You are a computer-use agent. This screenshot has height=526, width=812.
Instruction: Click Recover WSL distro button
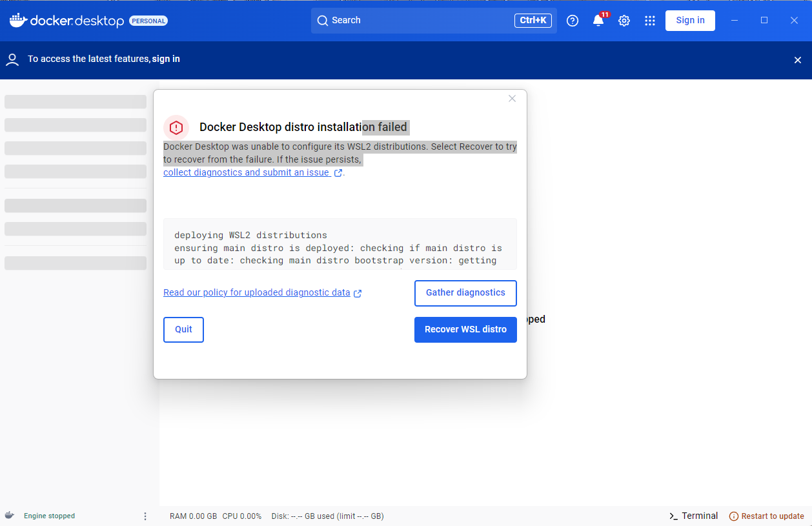[x=465, y=330]
